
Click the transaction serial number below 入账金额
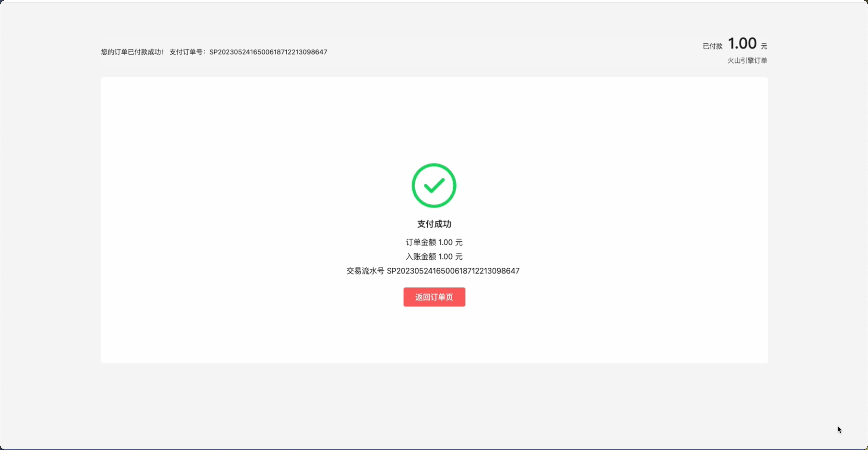coord(453,271)
